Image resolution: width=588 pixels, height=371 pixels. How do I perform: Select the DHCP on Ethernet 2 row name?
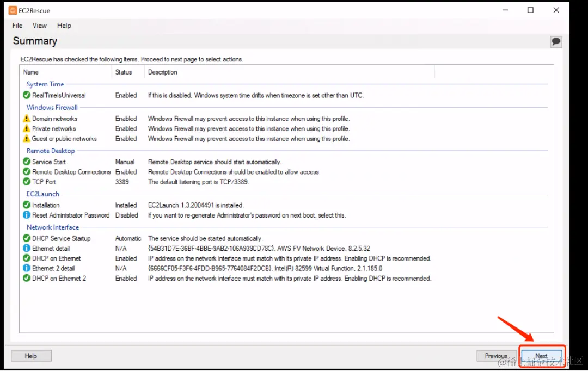pos(59,279)
